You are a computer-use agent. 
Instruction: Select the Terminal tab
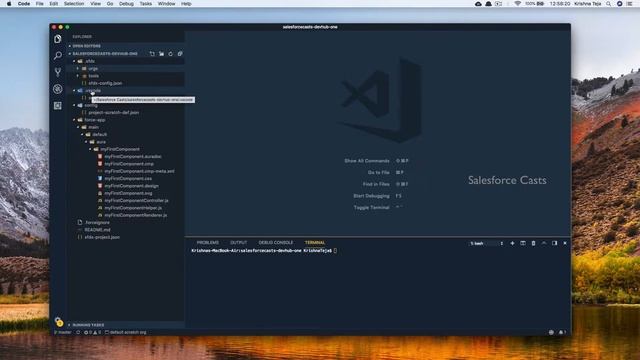point(315,242)
